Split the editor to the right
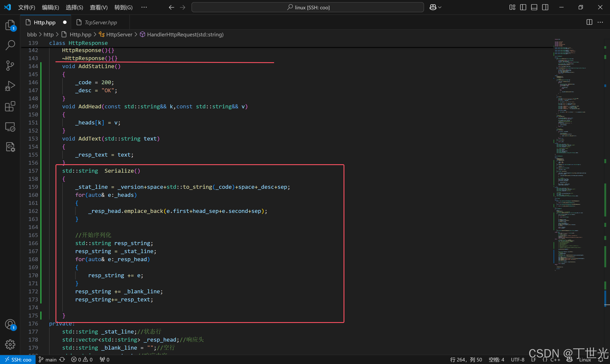Image resolution: width=610 pixels, height=364 pixels. (589, 22)
